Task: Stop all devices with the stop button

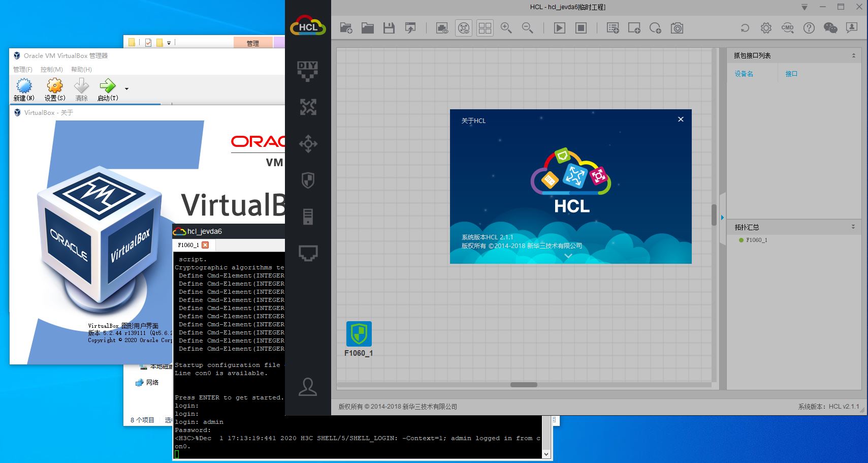Action: (581, 28)
